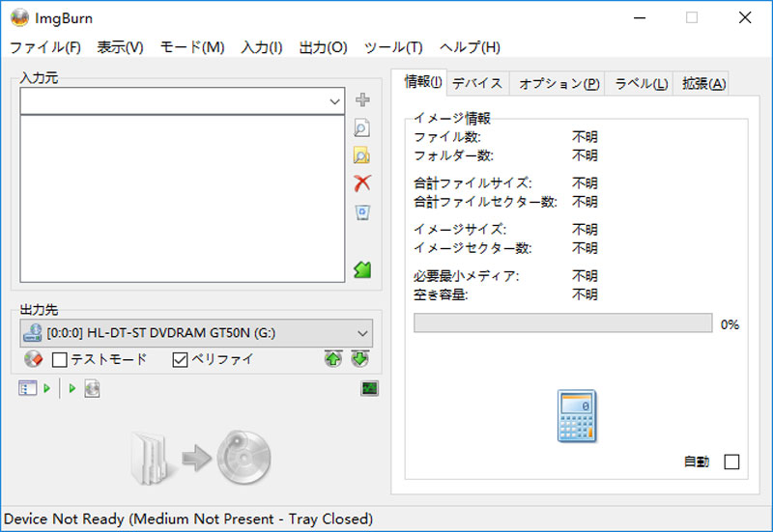
Task: Switch to the オプション(P) tab
Action: pos(559,84)
